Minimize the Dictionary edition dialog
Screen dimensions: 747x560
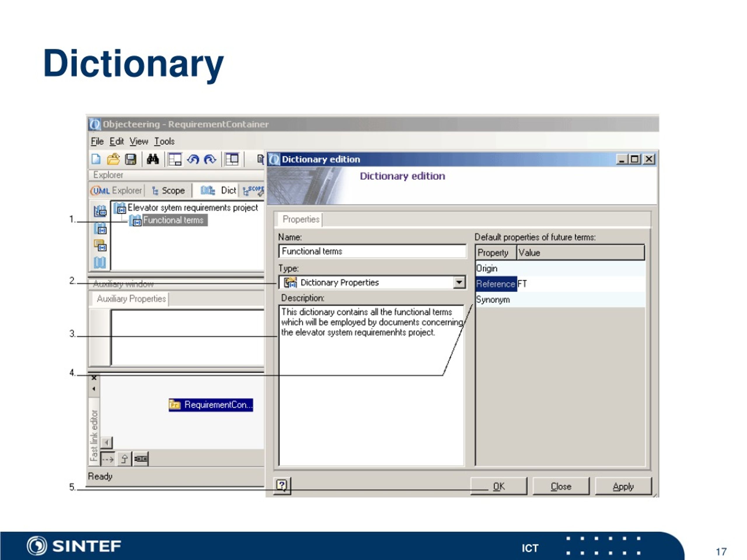622,159
